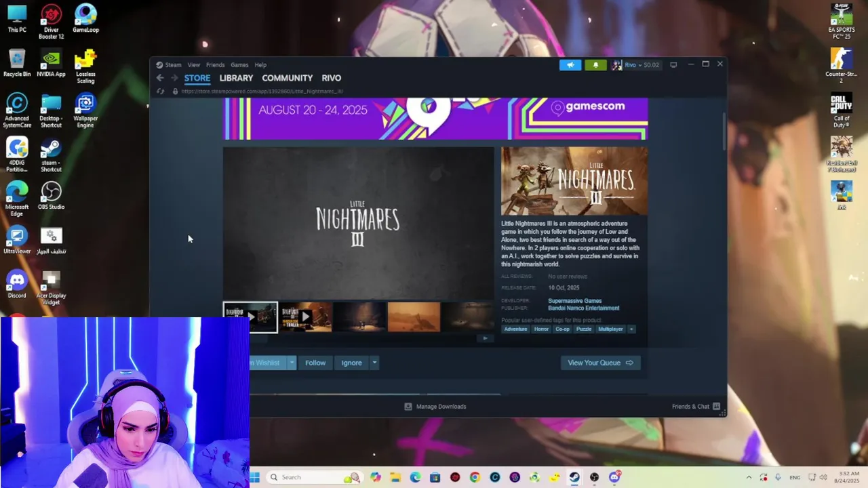The width and height of the screenshot is (868, 488).
Task: Open Steam announcements megaphone button
Action: coord(570,65)
